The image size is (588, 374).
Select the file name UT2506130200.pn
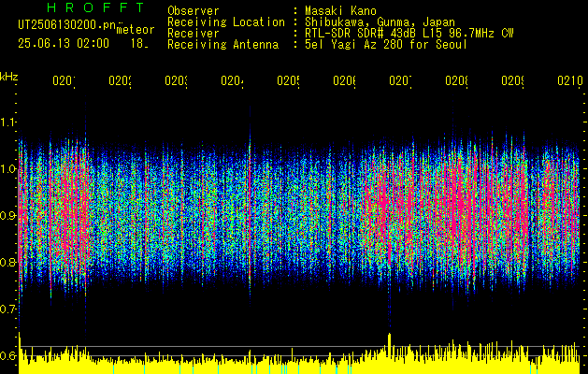[x=66, y=25]
